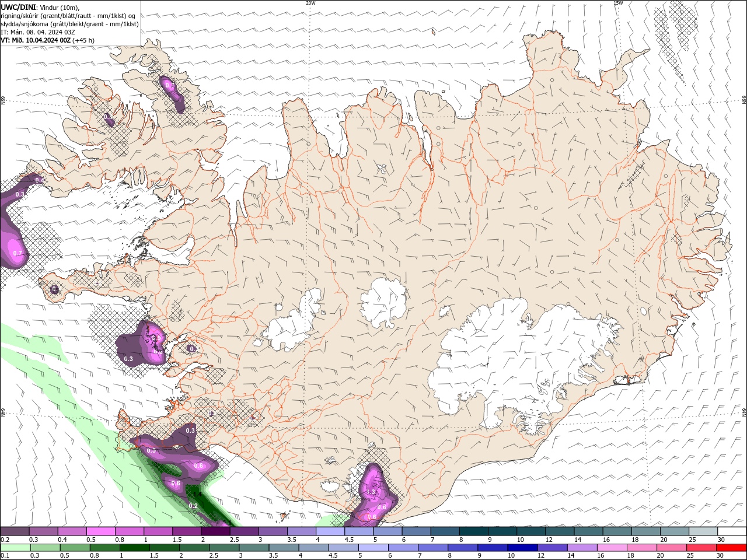Select the bright pink 0.5 swatch in upper legend row
The image size is (747, 560).
(x=101, y=531)
